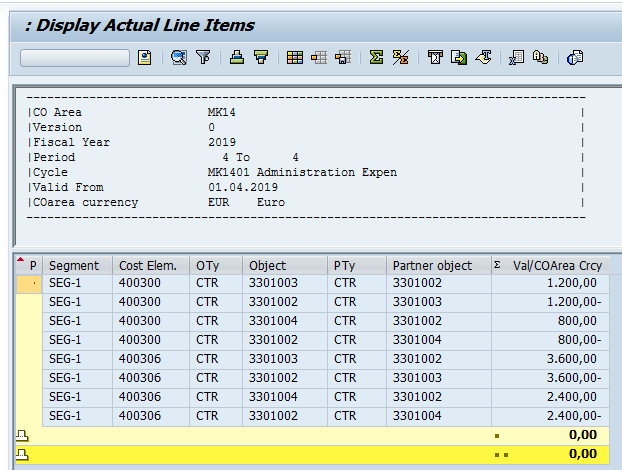Open the Change Layout colored grid icon
Image resolution: width=622 pixels, height=470 pixels.
295,58
